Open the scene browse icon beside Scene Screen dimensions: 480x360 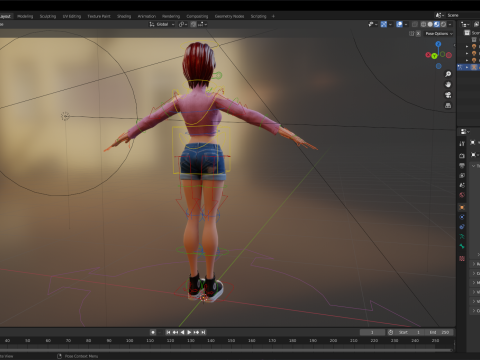[439, 15]
